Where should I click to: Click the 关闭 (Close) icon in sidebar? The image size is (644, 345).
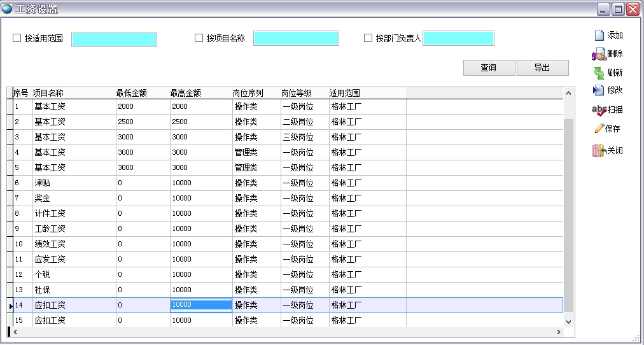[598, 151]
